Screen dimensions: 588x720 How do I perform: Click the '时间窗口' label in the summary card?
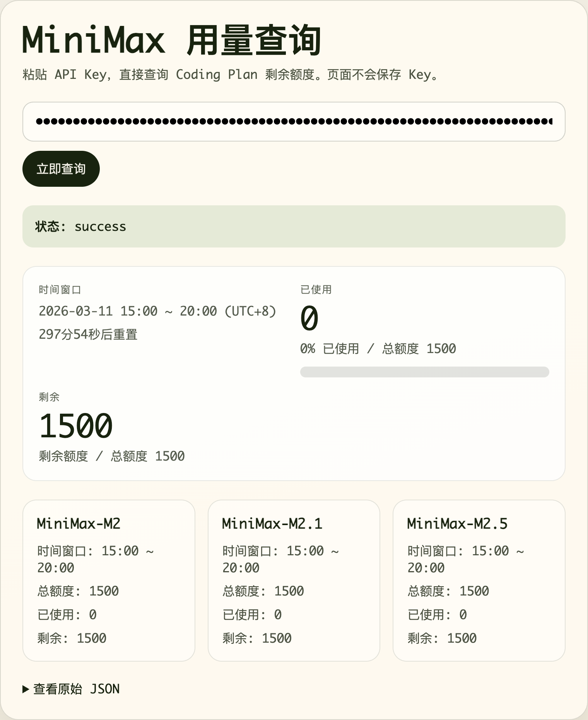click(60, 290)
